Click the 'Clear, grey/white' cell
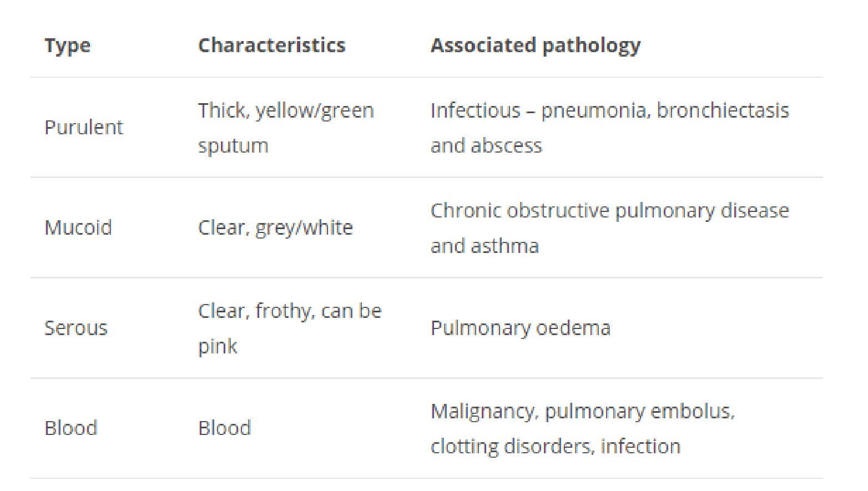Image resolution: width=868 pixels, height=491 pixels. pos(275,228)
